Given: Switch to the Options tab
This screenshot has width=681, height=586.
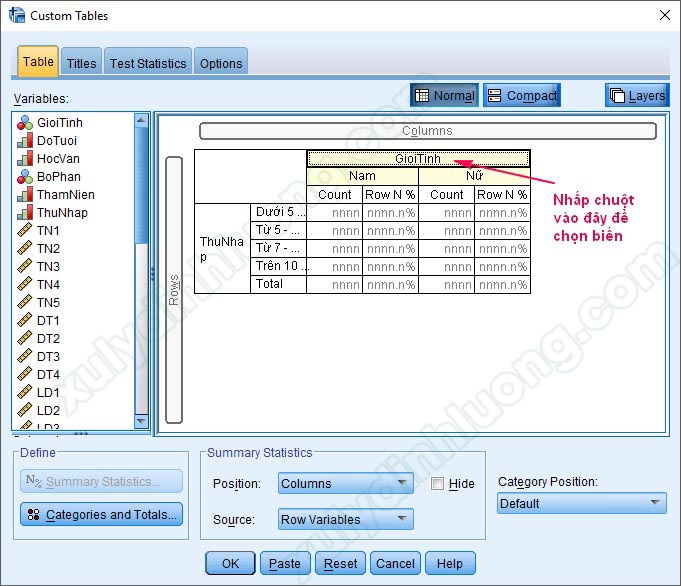Looking at the screenshot, I should (x=221, y=63).
